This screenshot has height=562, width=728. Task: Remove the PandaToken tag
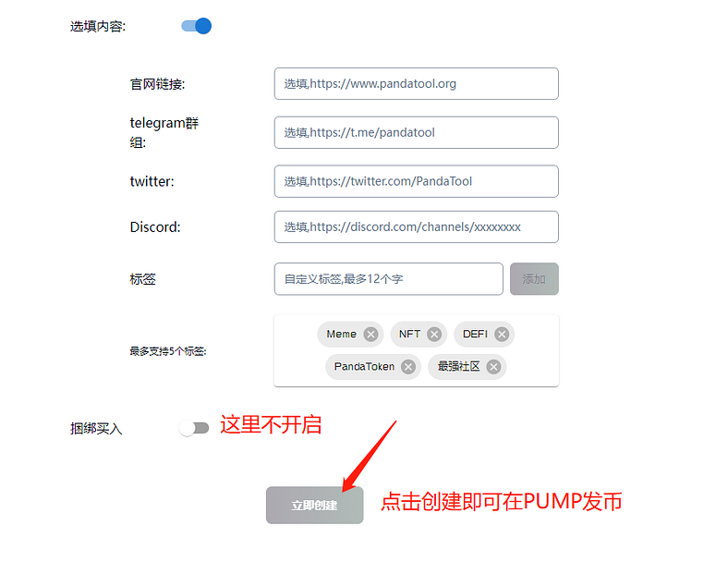coord(408,367)
